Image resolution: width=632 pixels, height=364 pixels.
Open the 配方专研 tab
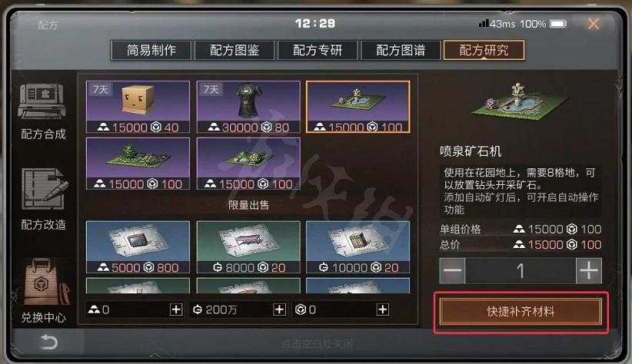click(318, 51)
